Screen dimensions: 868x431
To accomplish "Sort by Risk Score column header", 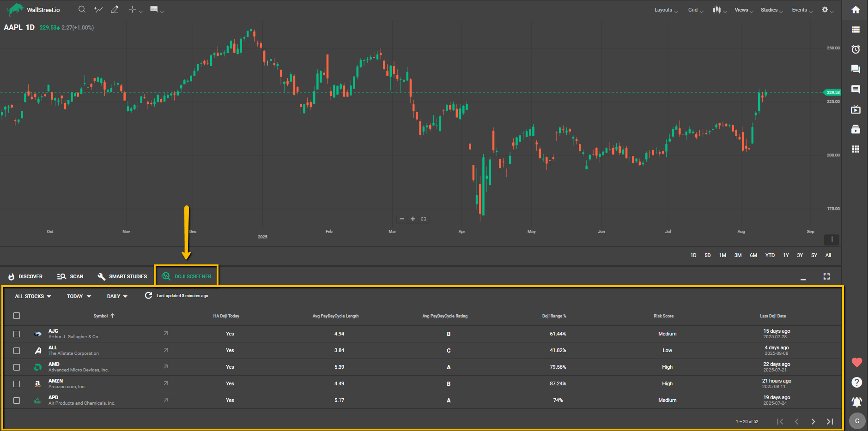I will (x=663, y=316).
